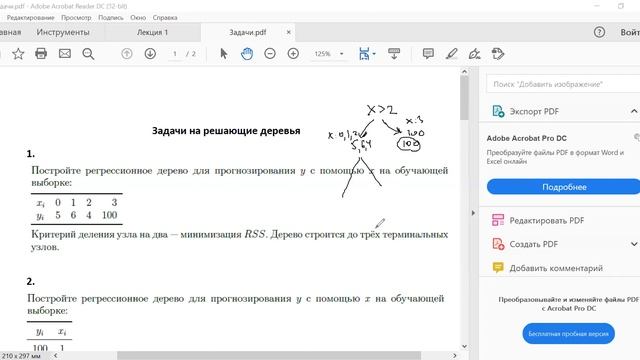Open Добавить комментарий tool
This screenshot has height=360, width=640.
(556, 268)
